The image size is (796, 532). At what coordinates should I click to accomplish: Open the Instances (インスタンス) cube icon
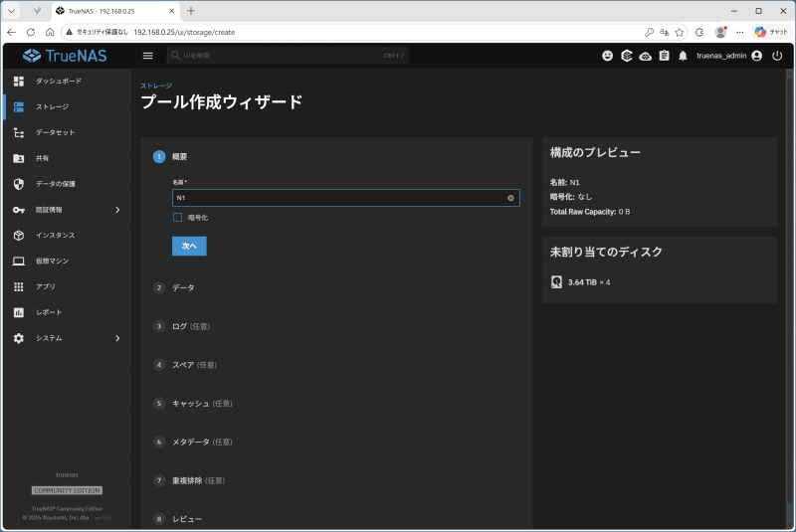(x=19, y=236)
